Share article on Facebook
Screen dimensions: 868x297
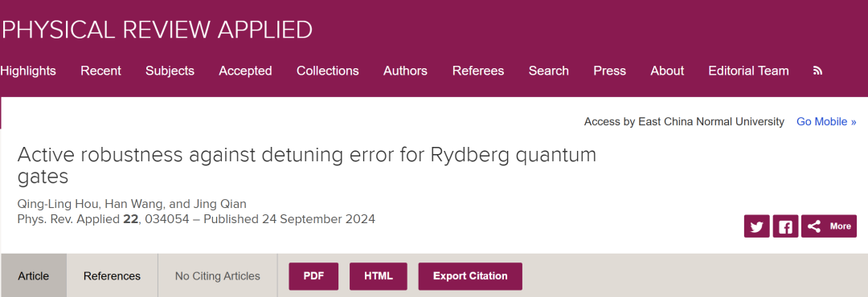click(x=785, y=226)
